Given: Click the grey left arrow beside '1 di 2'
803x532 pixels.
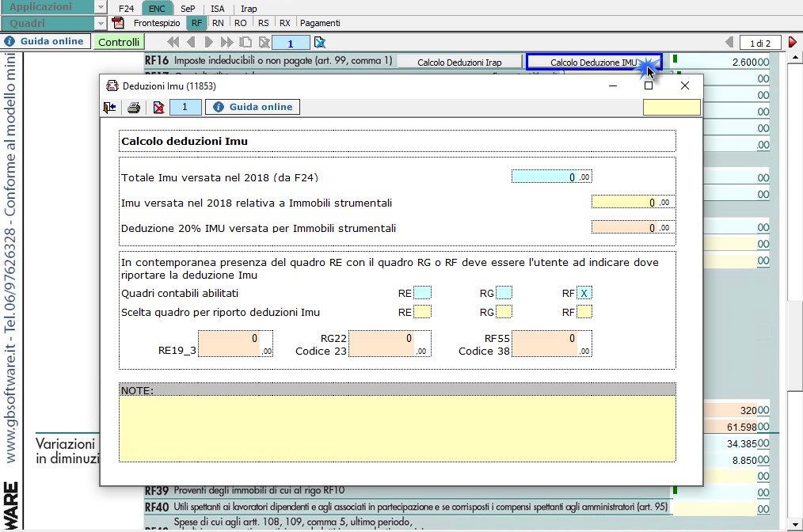Looking at the screenshot, I should point(730,43).
